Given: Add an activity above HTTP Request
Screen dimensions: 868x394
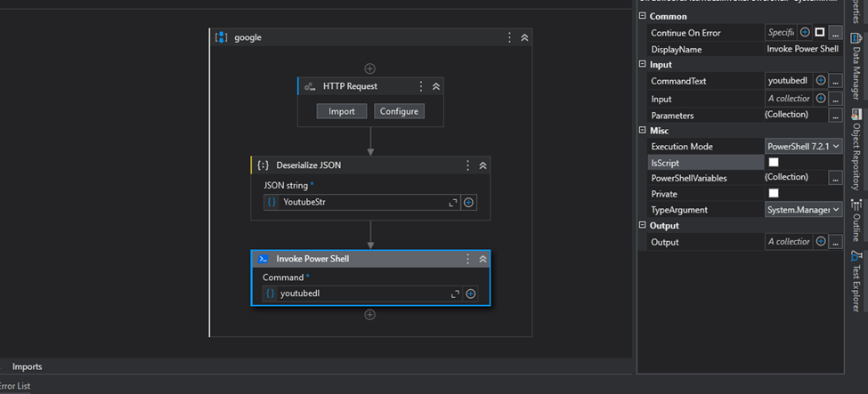Looking at the screenshot, I should coord(370,68).
